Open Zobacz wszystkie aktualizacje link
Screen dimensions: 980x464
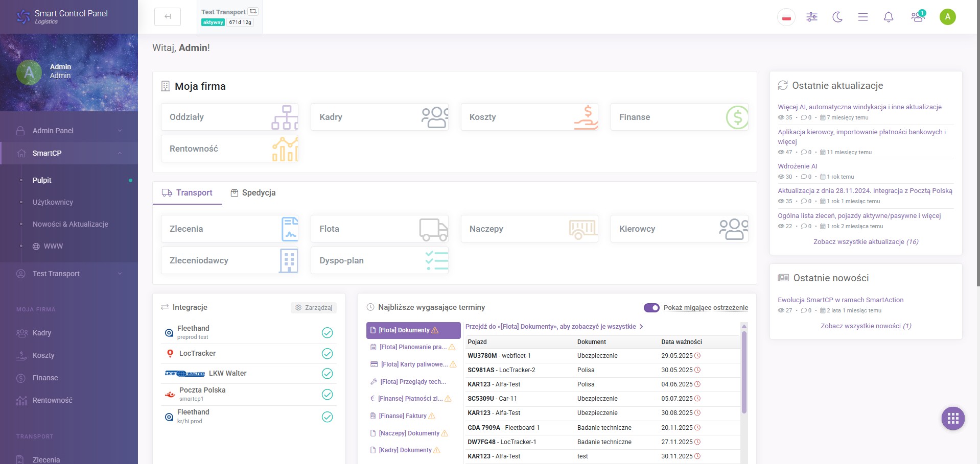pyautogui.click(x=866, y=241)
